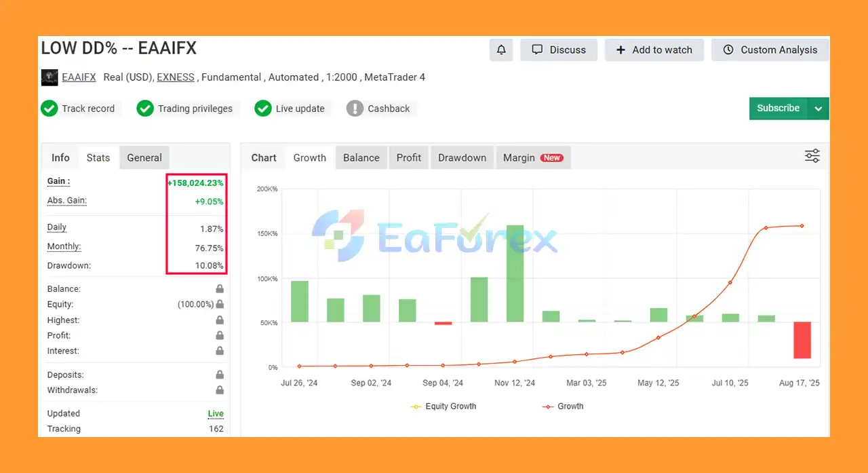Click the green Subscribe button
This screenshot has height=473, width=868.
pyautogui.click(x=778, y=109)
